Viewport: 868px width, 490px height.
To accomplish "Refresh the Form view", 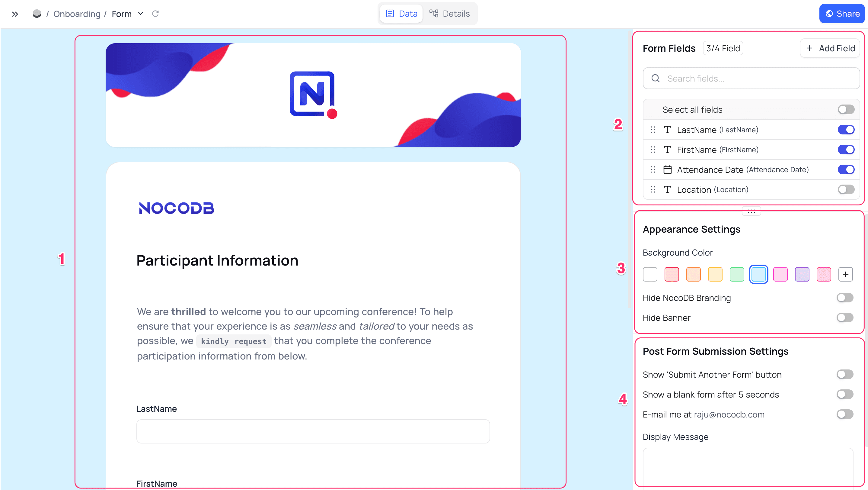I will click(155, 14).
